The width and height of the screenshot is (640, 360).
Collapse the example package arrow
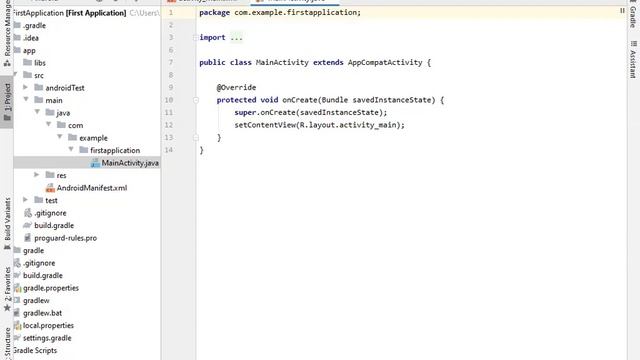(x=60, y=137)
